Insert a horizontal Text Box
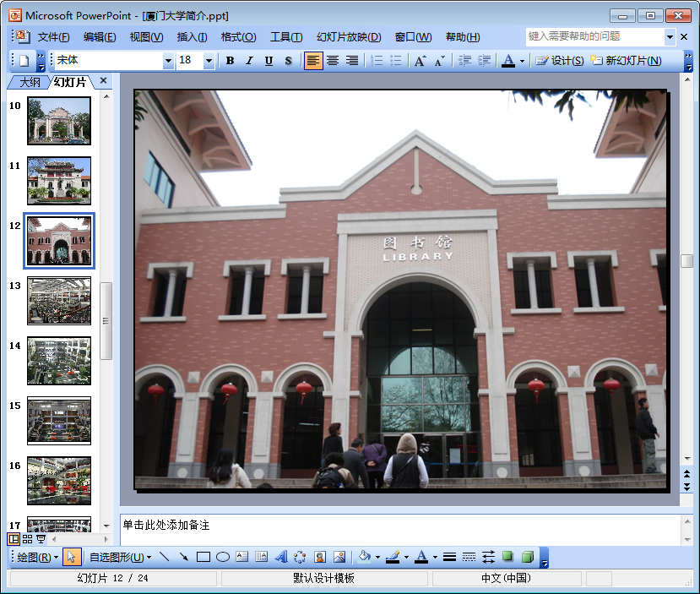700x594 pixels. click(x=242, y=557)
